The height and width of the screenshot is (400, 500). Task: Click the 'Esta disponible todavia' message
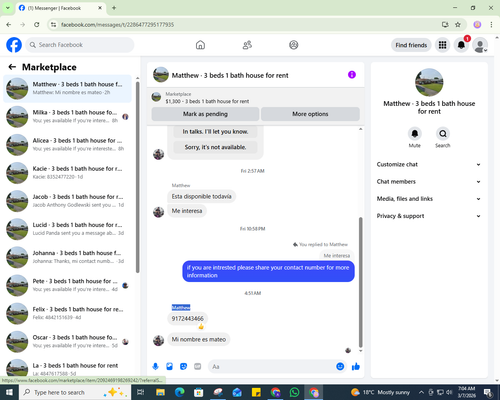click(x=201, y=196)
